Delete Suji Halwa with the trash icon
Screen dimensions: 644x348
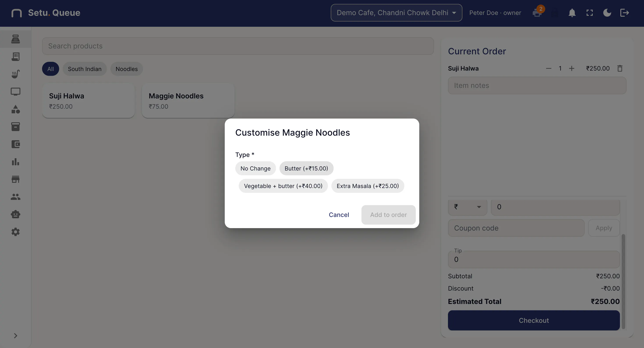point(620,68)
